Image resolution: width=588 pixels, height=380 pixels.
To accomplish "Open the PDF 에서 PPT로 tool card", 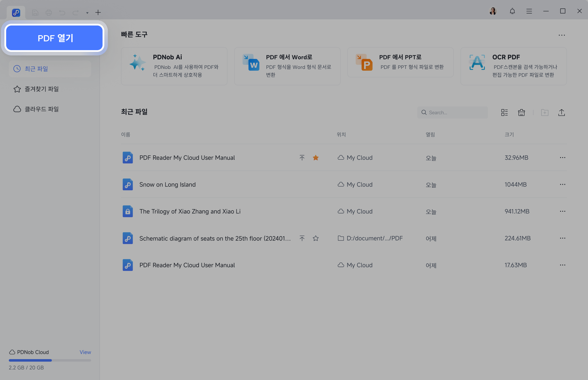I will click(x=400, y=62).
